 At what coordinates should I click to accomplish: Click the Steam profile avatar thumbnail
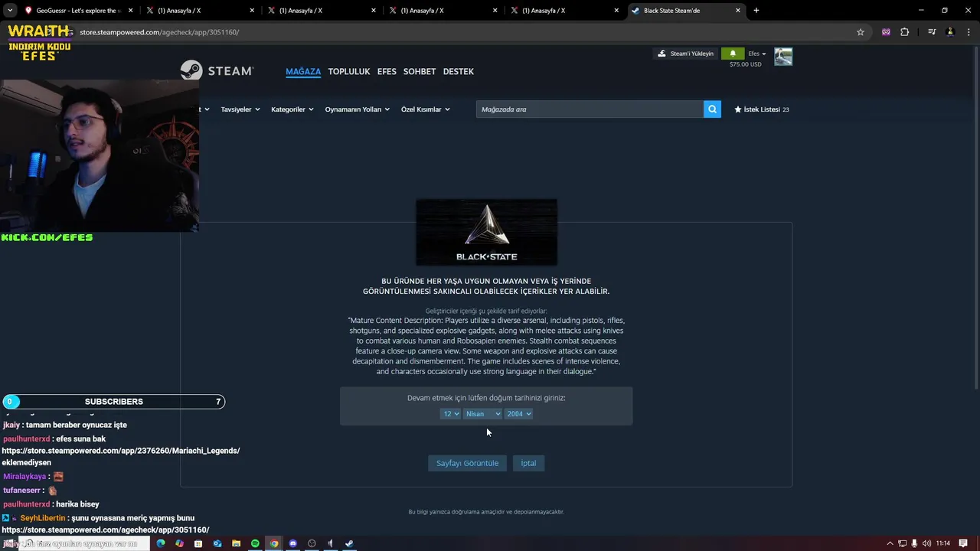[783, 57]
